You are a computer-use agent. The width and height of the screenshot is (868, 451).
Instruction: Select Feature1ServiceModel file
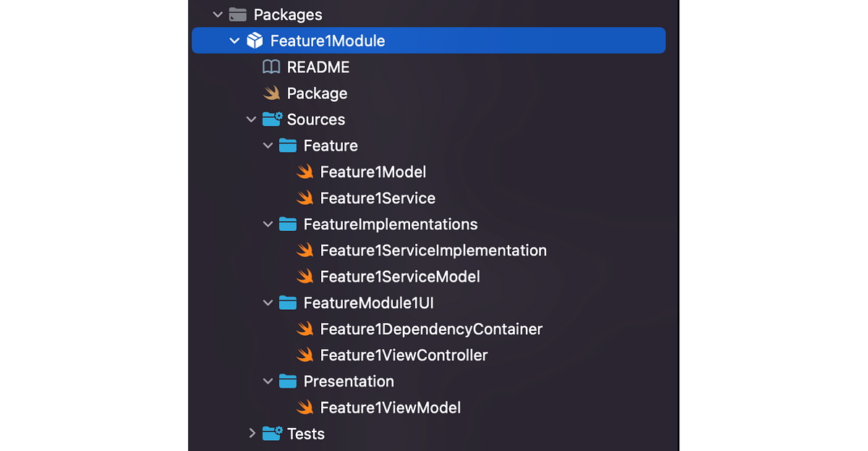[400, 277]
